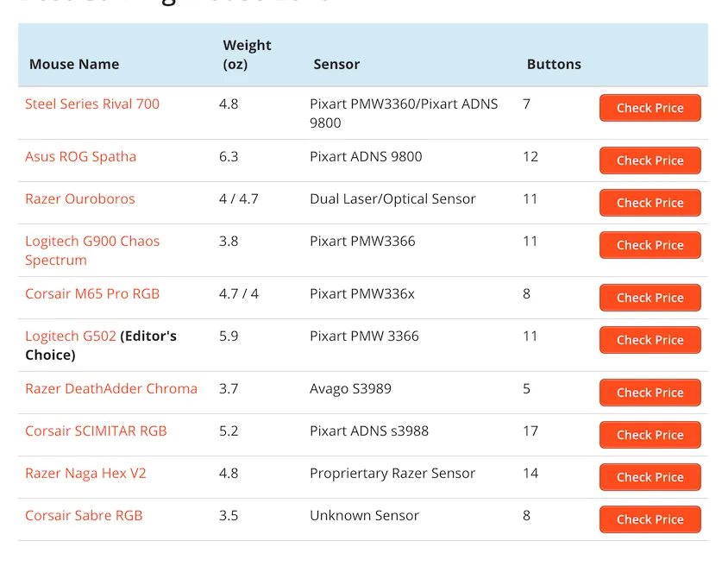Screen dimensions: 728x566
Task: Select the Avago S3989 sensor cell
Action: click(350, 388)
